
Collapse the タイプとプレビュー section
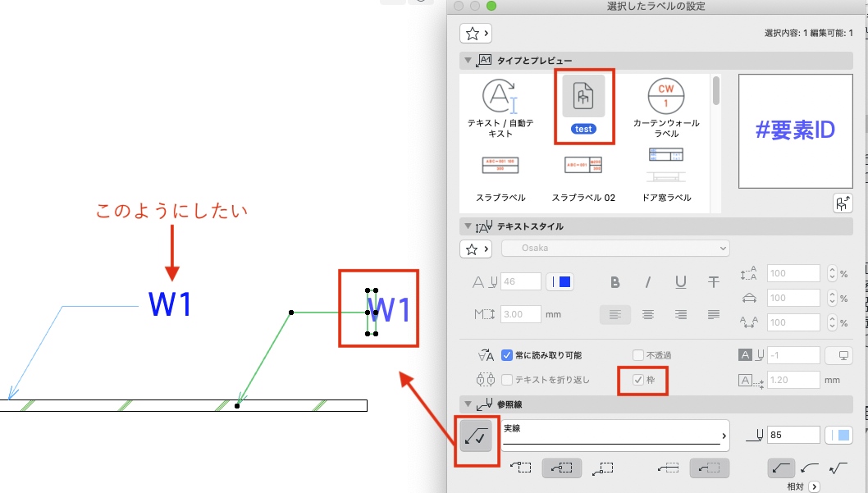468,60
